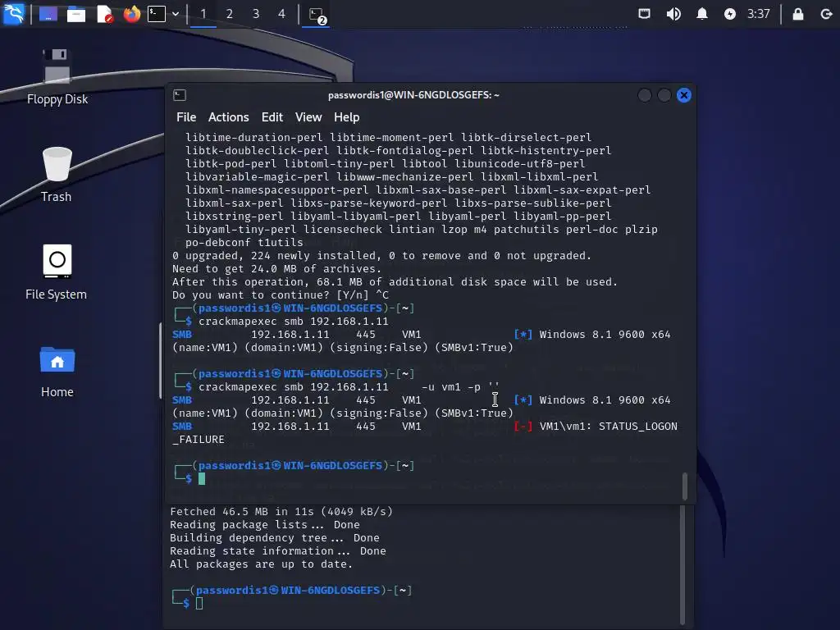Switch to workspace 4
The height and width of the screenshot is (630, 840).
tap(282, 14)
